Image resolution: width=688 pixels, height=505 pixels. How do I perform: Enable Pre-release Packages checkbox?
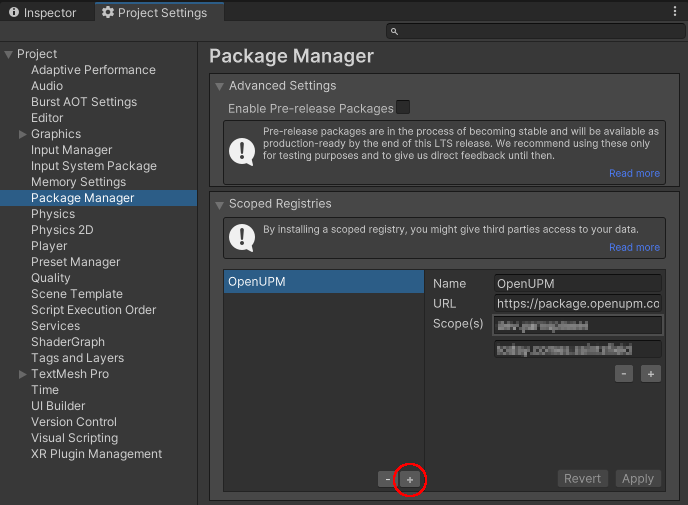pyautogui.click(x=403, y=108)
